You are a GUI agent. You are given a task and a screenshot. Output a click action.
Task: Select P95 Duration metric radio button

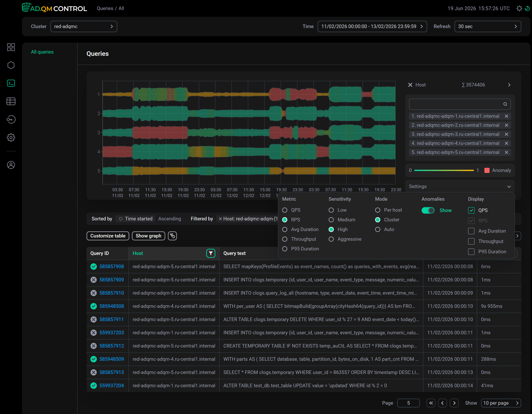point(285,249)
